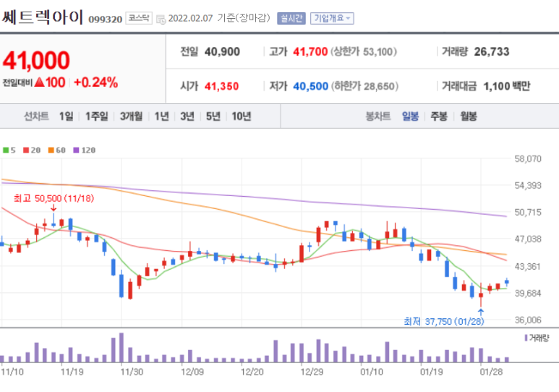The height and width of the screenshot is (392, 559).
Task: Click the purple 거래량 legend marker
Action: click(526, 338)
